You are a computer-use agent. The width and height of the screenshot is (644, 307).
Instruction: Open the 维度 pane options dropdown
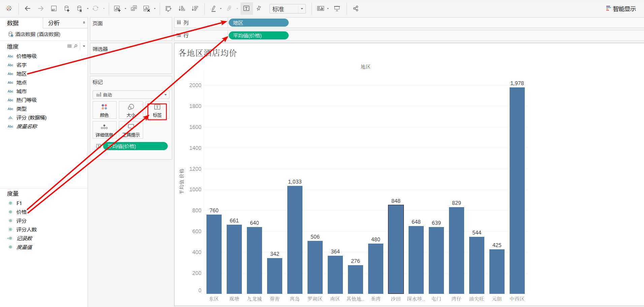coord(84,46)
